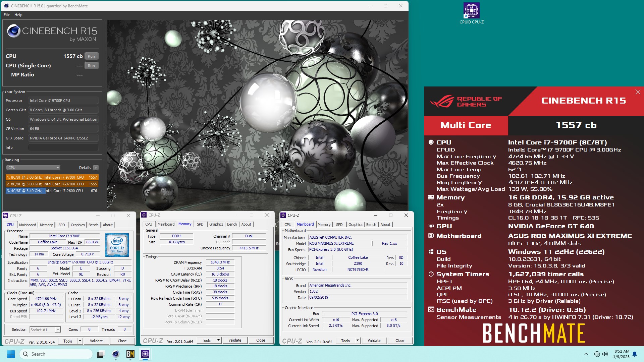Close the BenchMate result panel

tap(638, 92)
